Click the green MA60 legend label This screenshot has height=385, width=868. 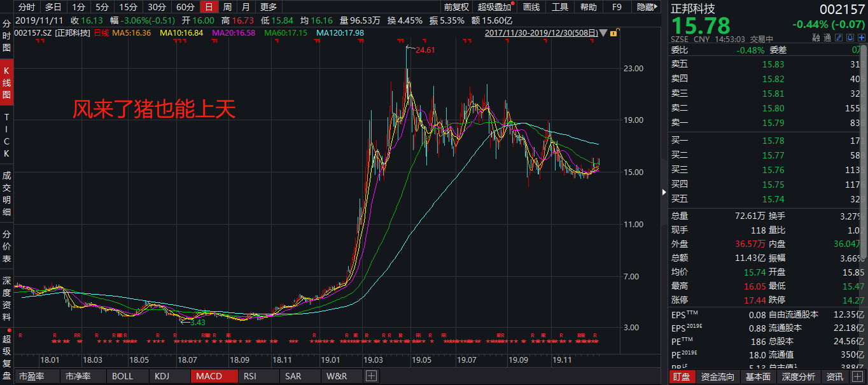tap(286, 32)
